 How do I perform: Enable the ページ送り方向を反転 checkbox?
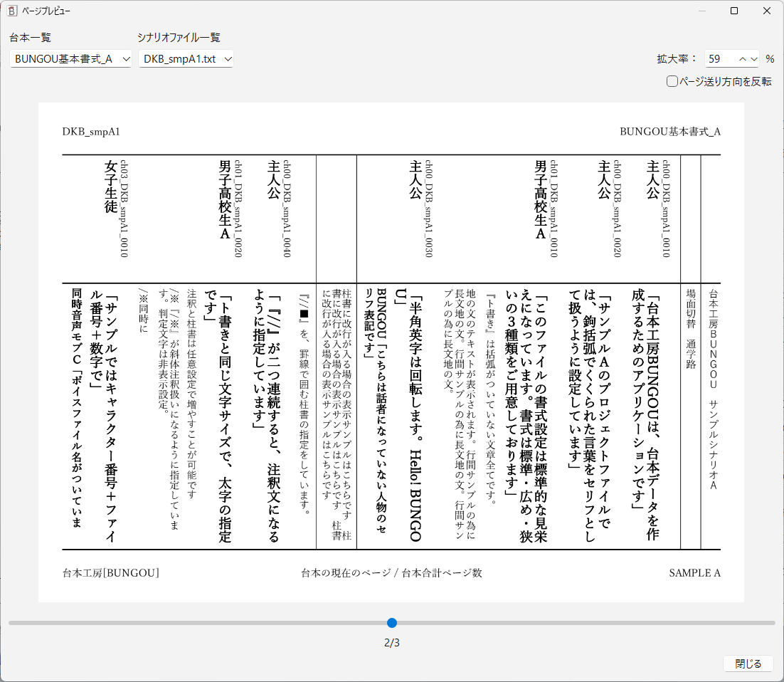pyautogui.click(x=671, y=82)
